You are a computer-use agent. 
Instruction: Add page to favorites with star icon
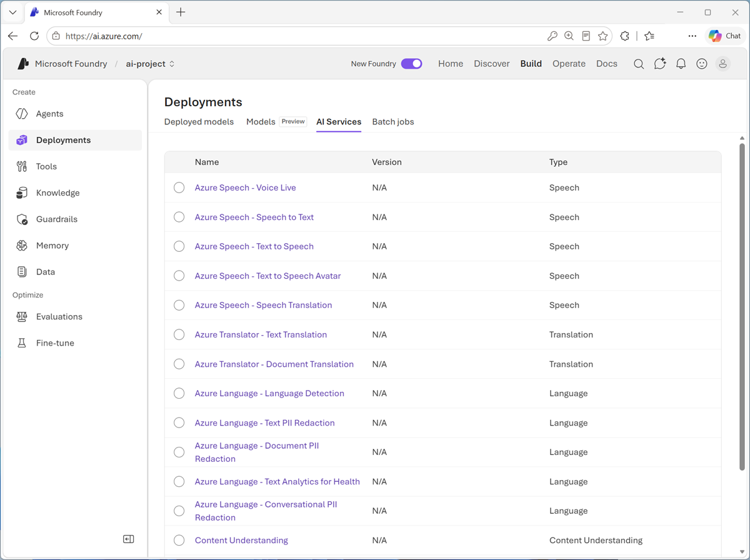[x=603, y=36]
